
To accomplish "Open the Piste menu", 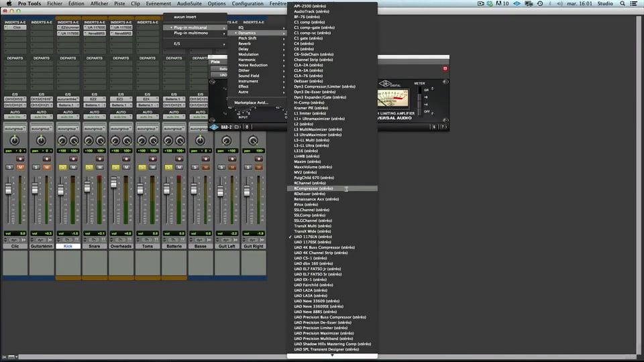I will (x=119, y=3).
